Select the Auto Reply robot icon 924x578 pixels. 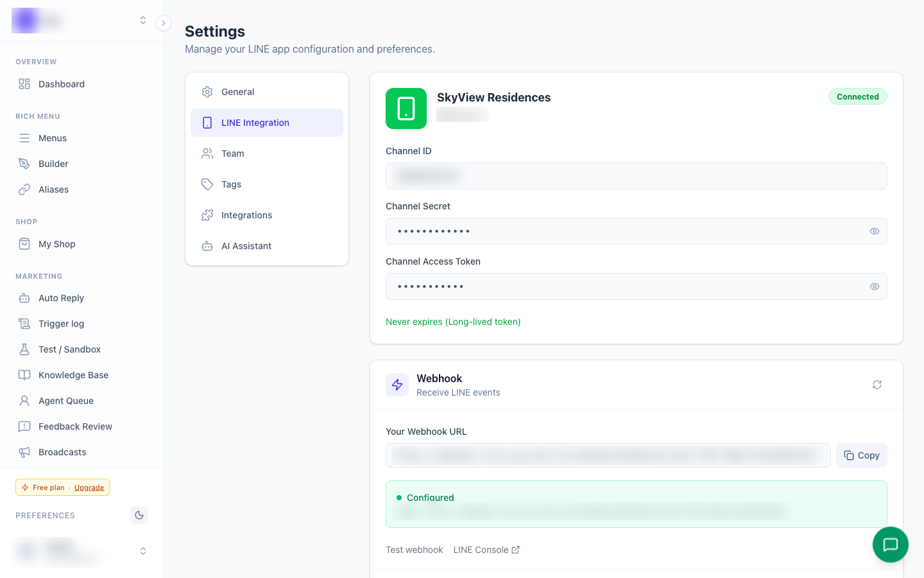pyautogui.click(x=24, y=298)
